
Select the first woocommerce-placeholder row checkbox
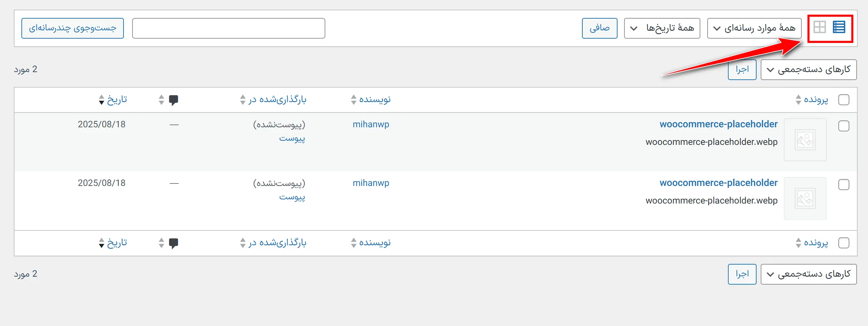pyautogui.click(x=844, y=126)
